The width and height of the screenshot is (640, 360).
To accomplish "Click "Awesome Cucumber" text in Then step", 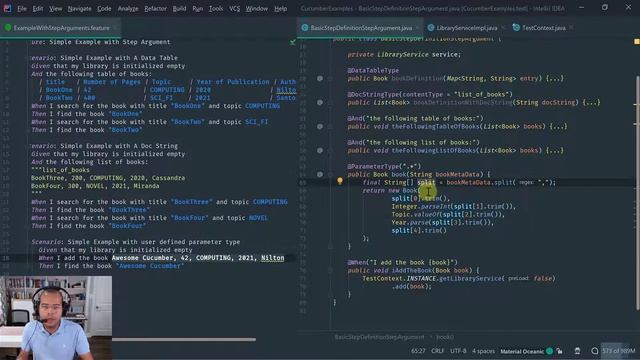I will [150, 266].
